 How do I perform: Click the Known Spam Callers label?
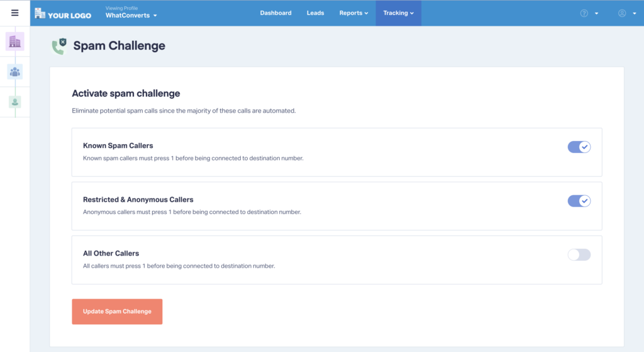click(x=118, y=145)
